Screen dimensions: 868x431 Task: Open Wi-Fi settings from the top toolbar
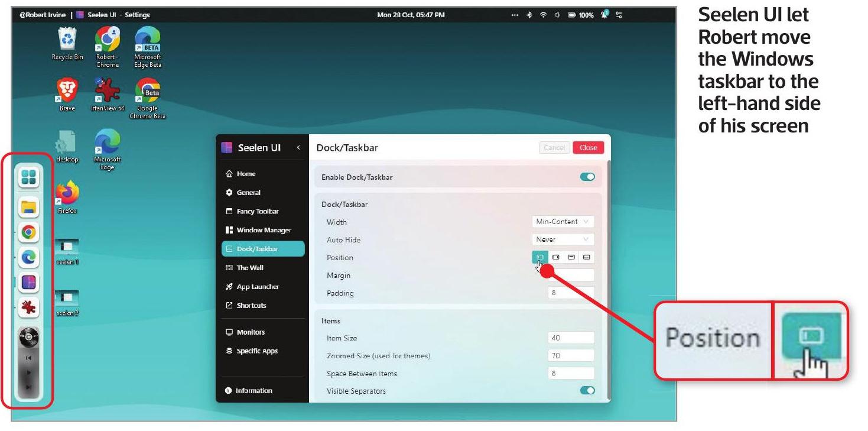pos(543,15)
